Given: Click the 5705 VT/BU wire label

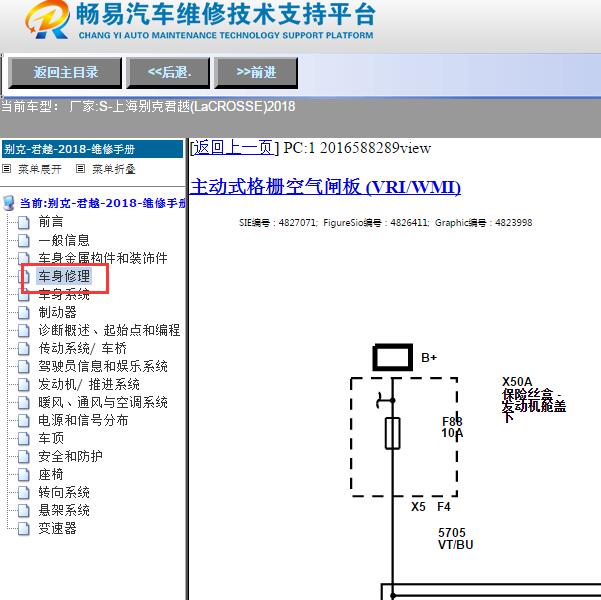Looking at the screenshot, I should click(455, 538).
